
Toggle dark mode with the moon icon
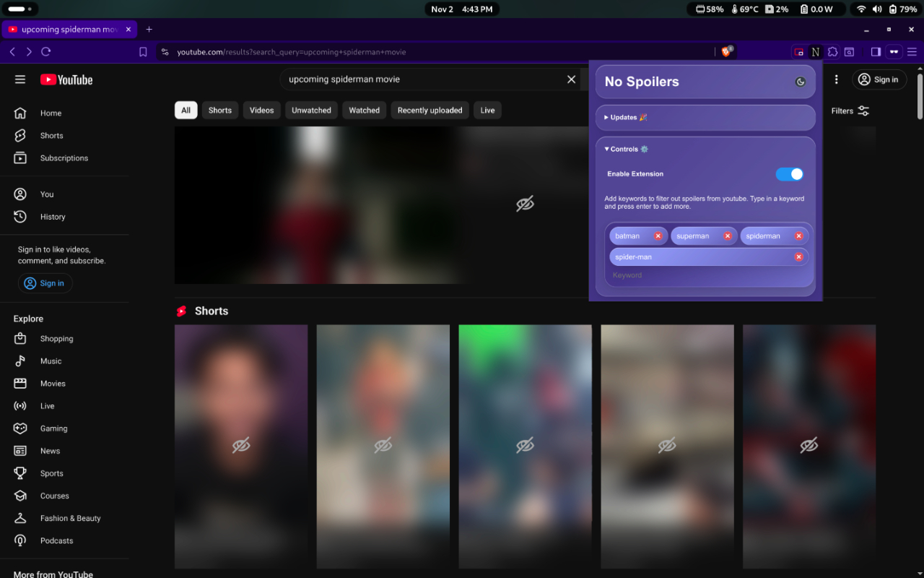pyautogui.click(x=801, y=82)
